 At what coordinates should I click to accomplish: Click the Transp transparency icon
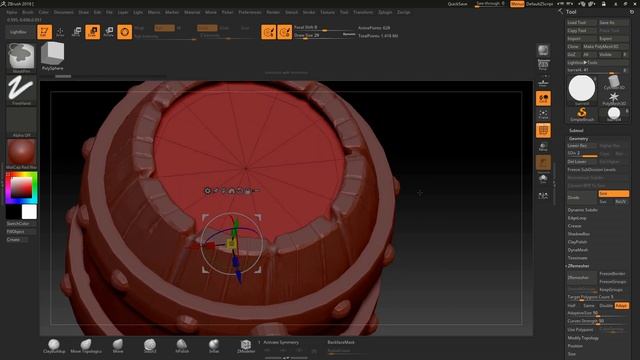tap(543, 147)
